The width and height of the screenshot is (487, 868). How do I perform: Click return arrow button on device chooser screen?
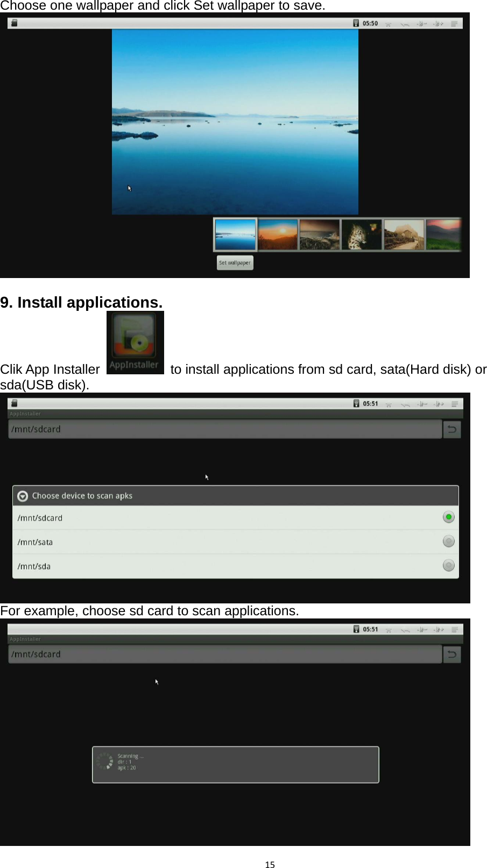tap(452, 429)
